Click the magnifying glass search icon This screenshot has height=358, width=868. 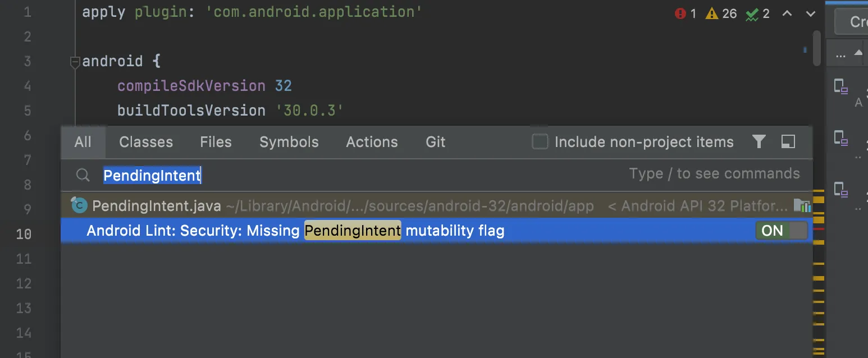(83, 176)
